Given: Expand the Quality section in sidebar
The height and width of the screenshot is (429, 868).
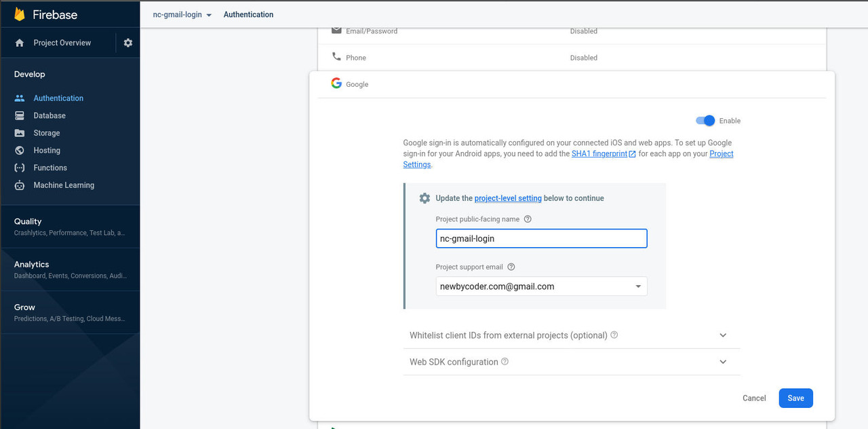Looking at the screenshot, I should pos(70,227).
